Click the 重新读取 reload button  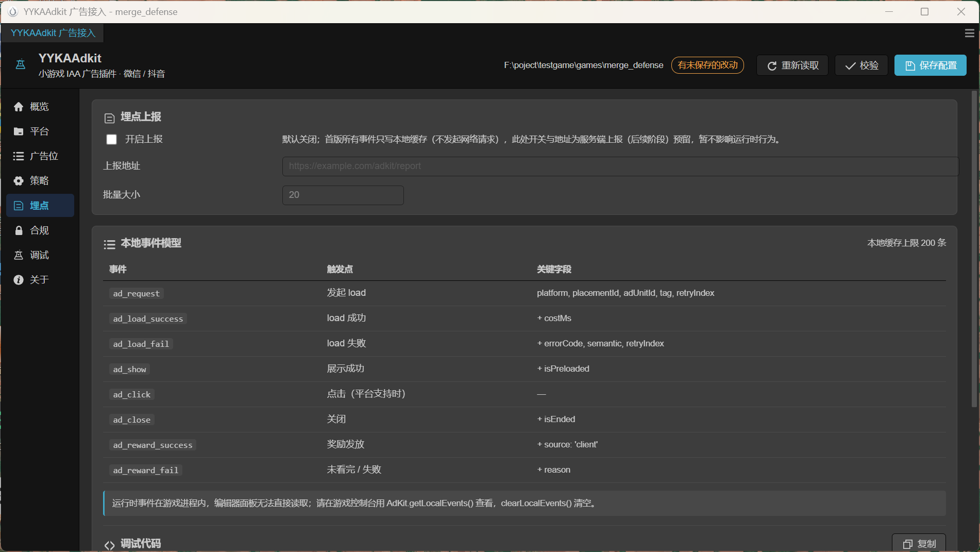[792, 65]
